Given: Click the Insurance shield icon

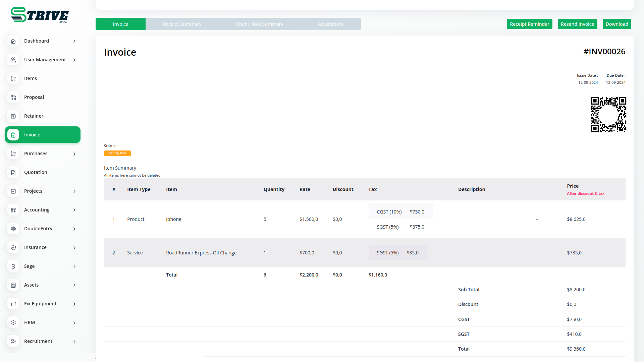Looking at the screenshot, I should pos(13,247).
